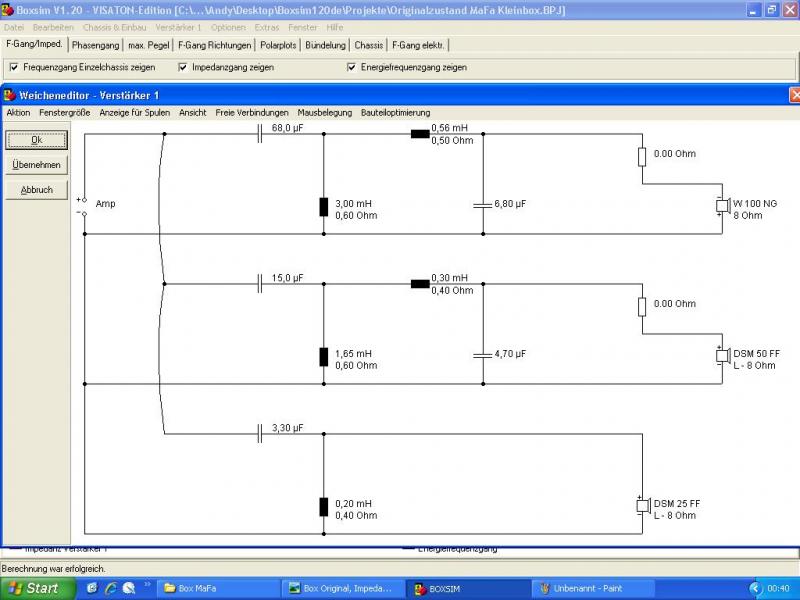Click the 6,80 µF value label
Image resolution: width=800 pixels, height=600 pixels.
(510, 204)
